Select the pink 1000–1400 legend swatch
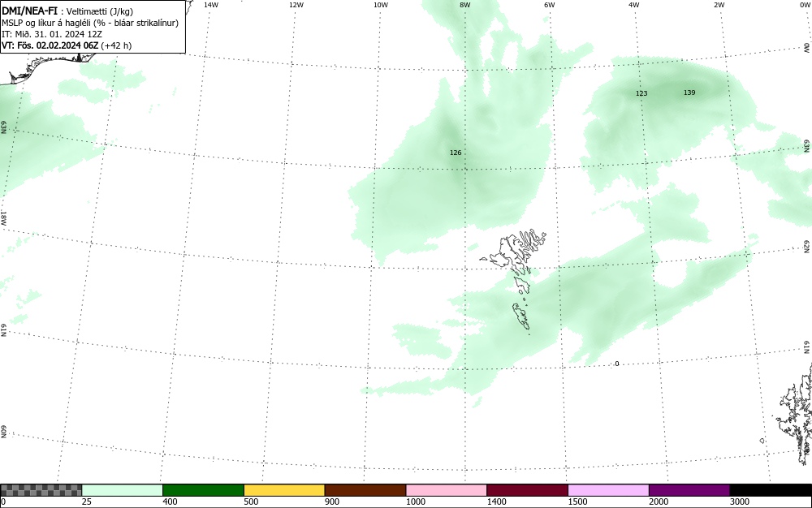 pyautogui.click(x=447, y=490)
